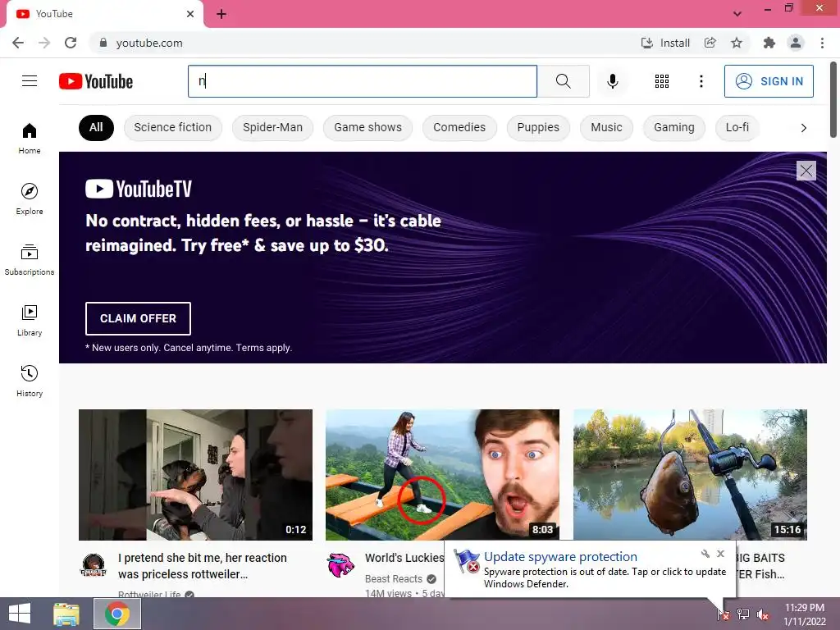Open History in the sidebar
Screen dimensions: 840x630
pos(30,381)
